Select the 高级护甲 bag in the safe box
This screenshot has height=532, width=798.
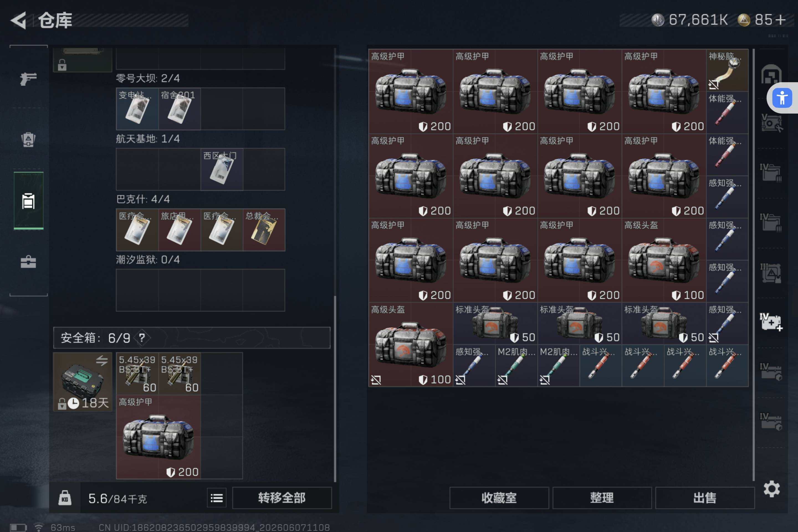click(158, 437)
